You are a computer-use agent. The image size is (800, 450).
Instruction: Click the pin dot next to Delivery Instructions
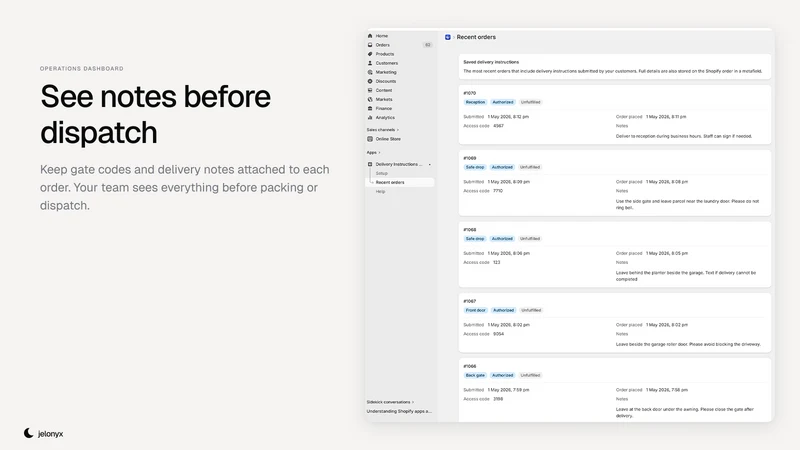(430, 164)
